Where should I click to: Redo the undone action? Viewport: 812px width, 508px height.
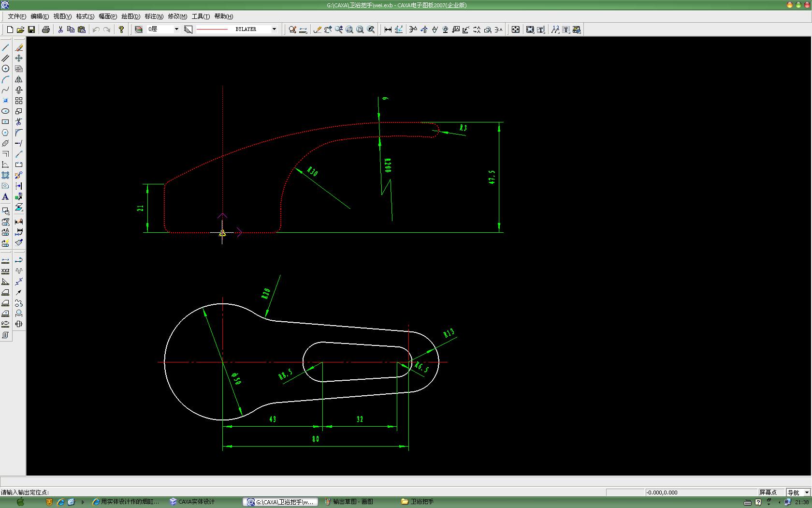coord(107,30)
